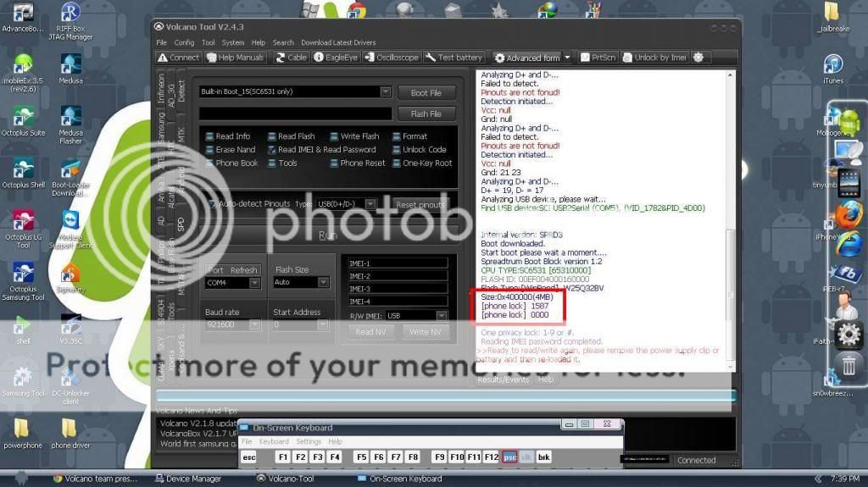Select the Read Info option
Screen dimensions: 868x487
point(209,136)
